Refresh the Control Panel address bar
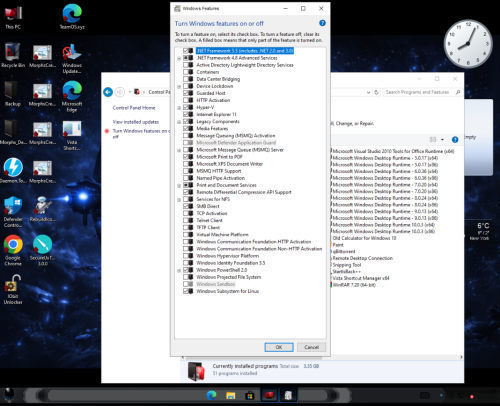The width and height of the screenshot is (500, 406). (x=376, y=92)
